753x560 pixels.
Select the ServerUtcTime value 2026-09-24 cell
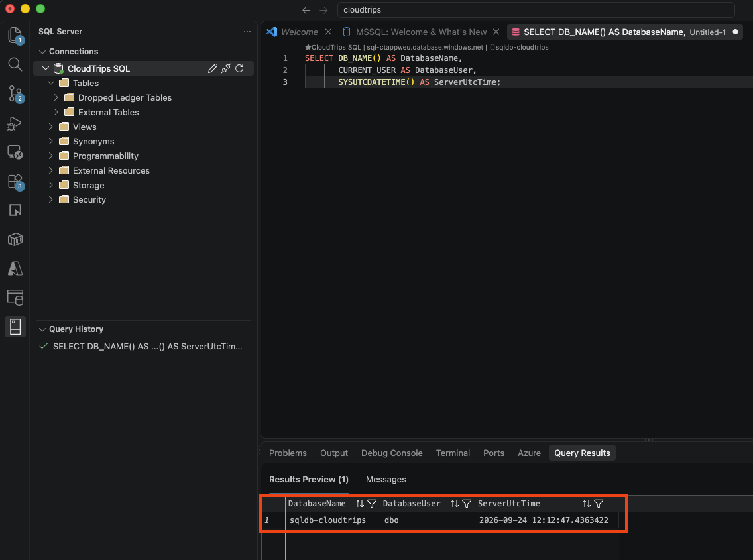pos(546,520)
